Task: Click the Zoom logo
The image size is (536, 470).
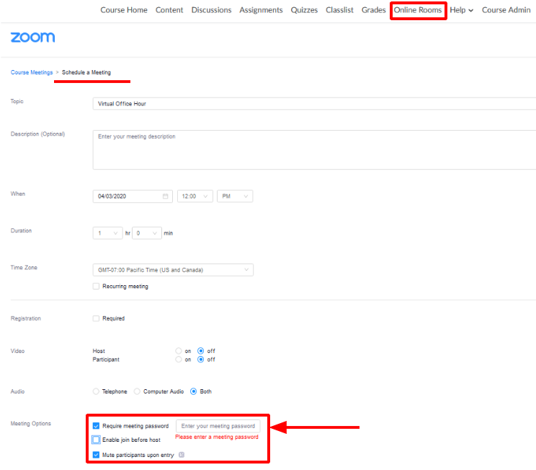Action: point(33,37)
